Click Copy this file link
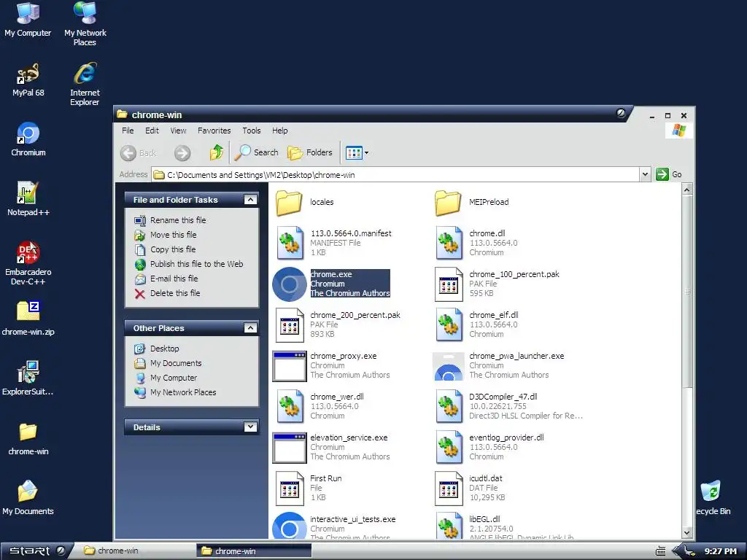 coord(172,249)
